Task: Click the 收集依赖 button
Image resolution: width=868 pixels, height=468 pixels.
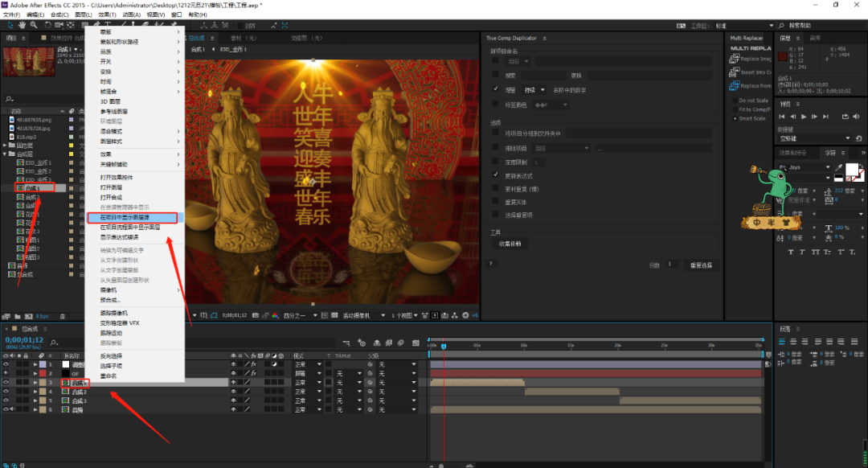Action: [510, 244]
